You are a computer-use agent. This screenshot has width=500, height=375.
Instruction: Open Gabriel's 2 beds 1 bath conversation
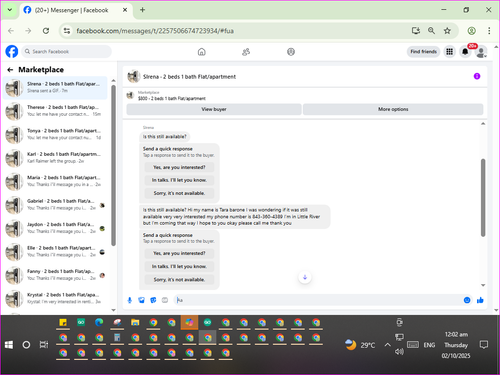pyautogui.click(x=55, y=205)
